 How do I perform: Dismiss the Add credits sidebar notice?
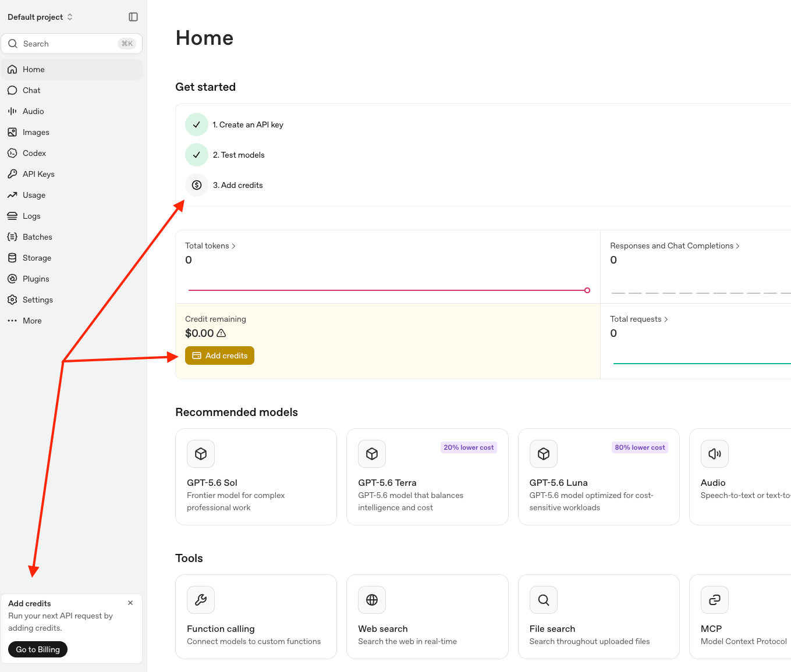pos(130,603)
